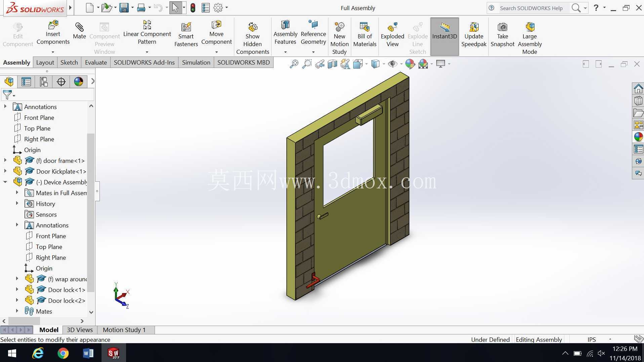The image size is (644, 362).
Task: Switch to the 3D Views tab
Action: coord(80,330)
